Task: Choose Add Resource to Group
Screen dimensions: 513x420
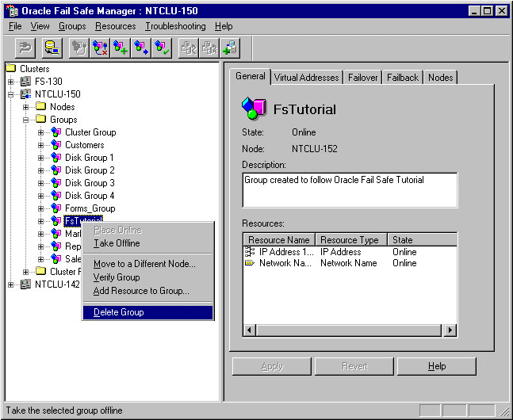Action: click(x=148, y=291)
